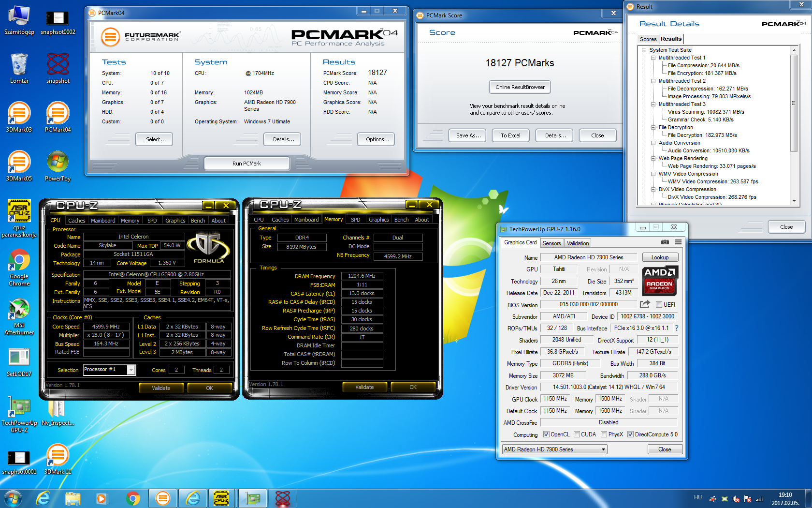Screen dimensions: 812x508
Task: Open the MSI Afterburner shortcut
Action: pos(19,316)
